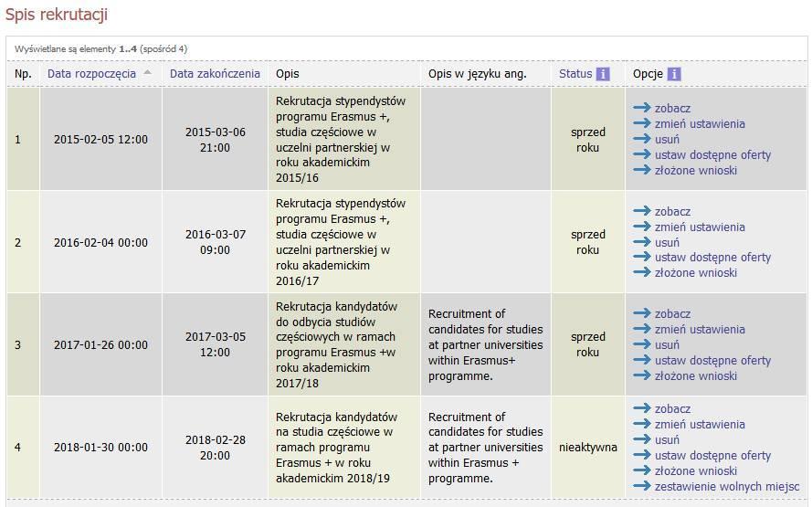
Task: Click the arrow icon before row 2 'usuń'
Action: (641, 241)
